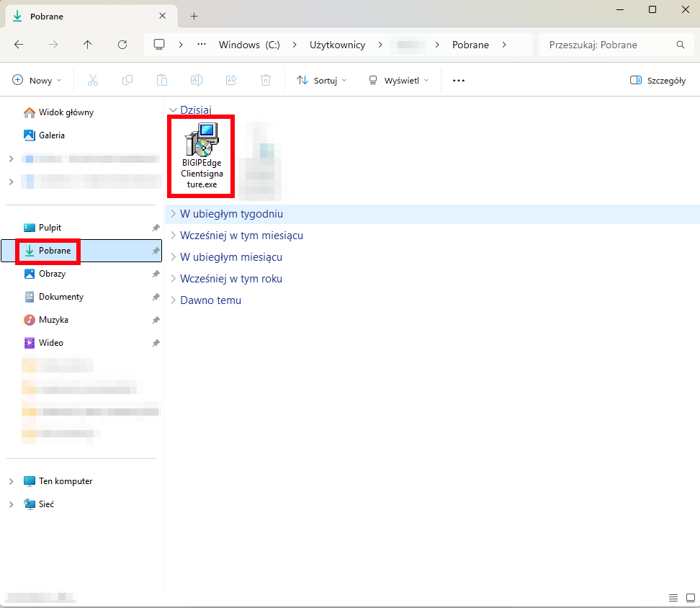Open Wideo in sidebar

(x=51, y=343)
